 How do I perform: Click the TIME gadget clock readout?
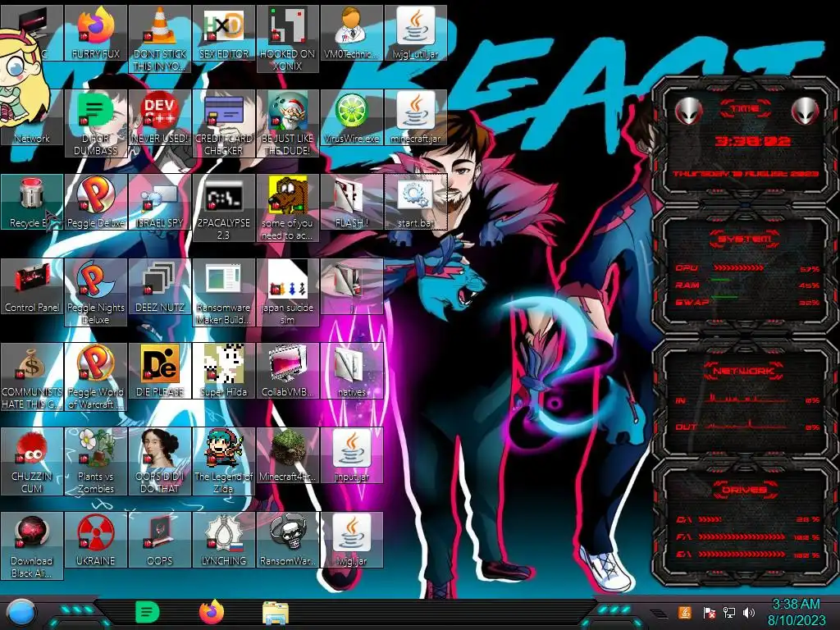point(752,141)
